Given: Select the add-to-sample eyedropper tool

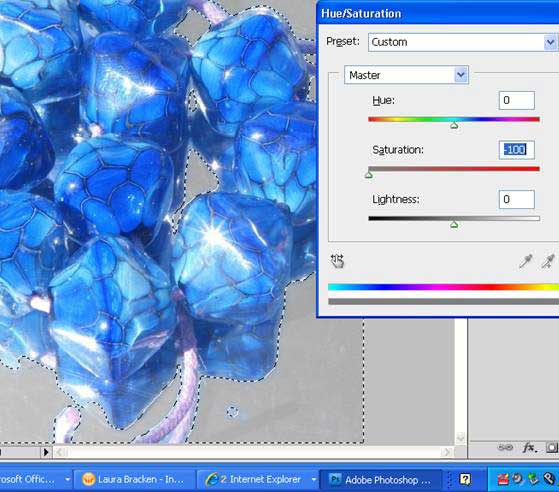Looking at the screenshot, I should point(548,261).
